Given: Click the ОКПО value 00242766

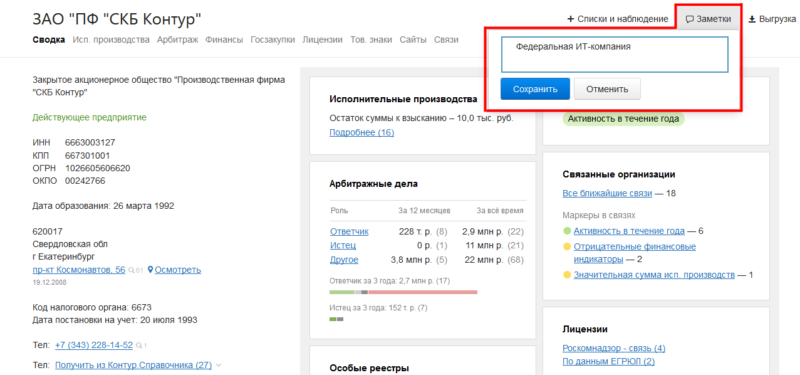Looking at the screenshot, I should (x=85, y=181).
